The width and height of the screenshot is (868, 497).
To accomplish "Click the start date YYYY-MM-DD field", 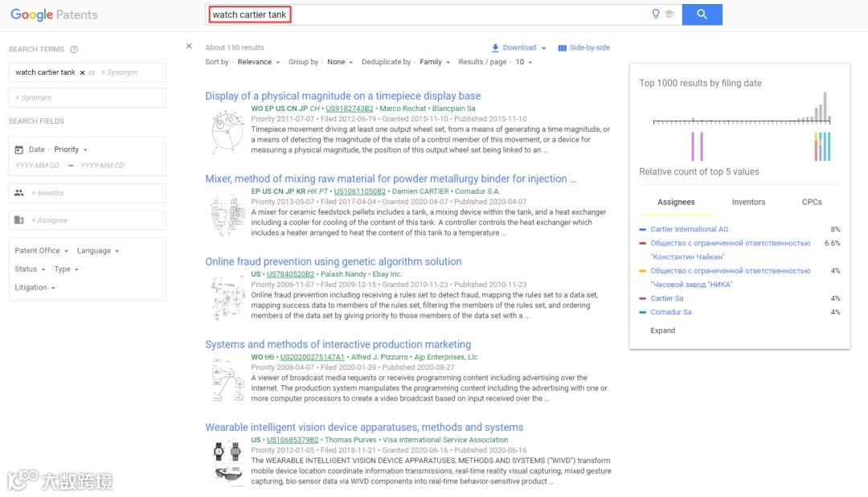I will point(38,166).
